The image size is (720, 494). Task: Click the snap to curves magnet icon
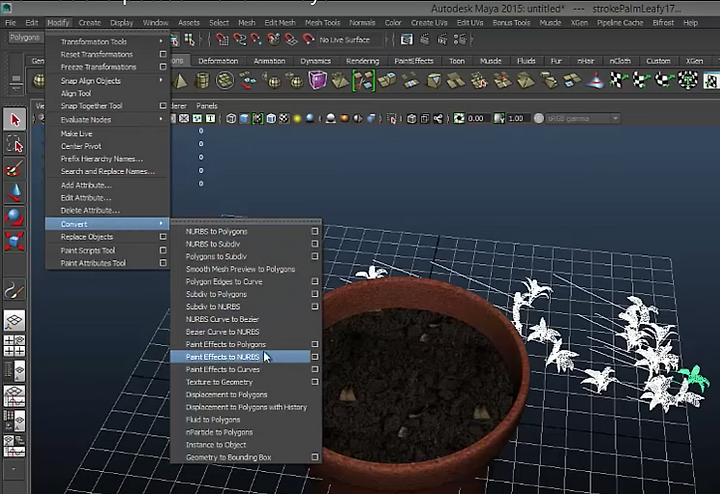tap(239, 40)
